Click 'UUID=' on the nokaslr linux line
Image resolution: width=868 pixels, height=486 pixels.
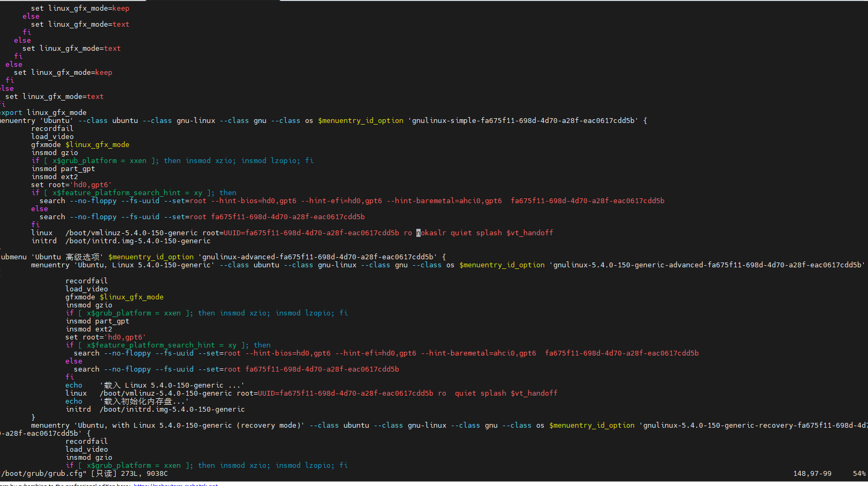click(234, 233)
